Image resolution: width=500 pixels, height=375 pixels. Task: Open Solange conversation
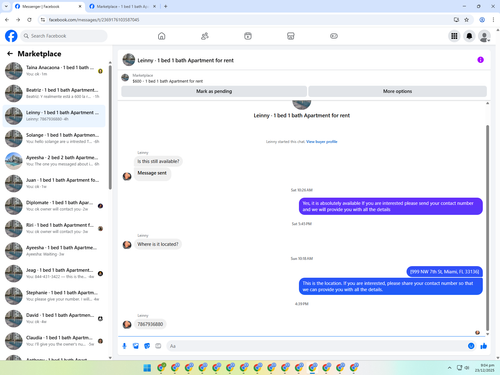[54, 138]
